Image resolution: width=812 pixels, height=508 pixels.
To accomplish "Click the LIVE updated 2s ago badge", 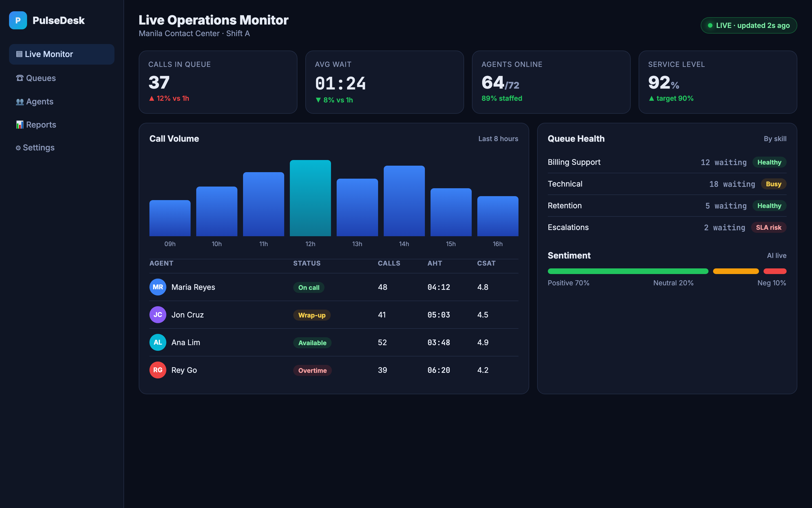I will 749,25.
